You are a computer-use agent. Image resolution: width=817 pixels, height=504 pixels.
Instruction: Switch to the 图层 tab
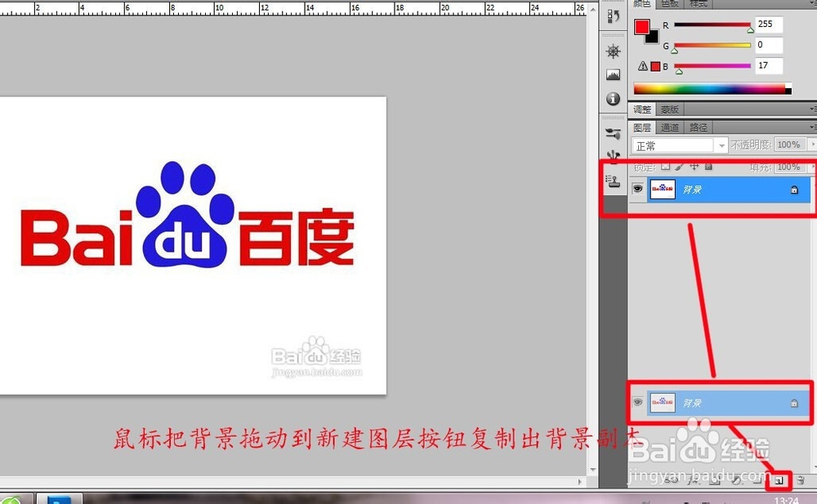[642, 127]
